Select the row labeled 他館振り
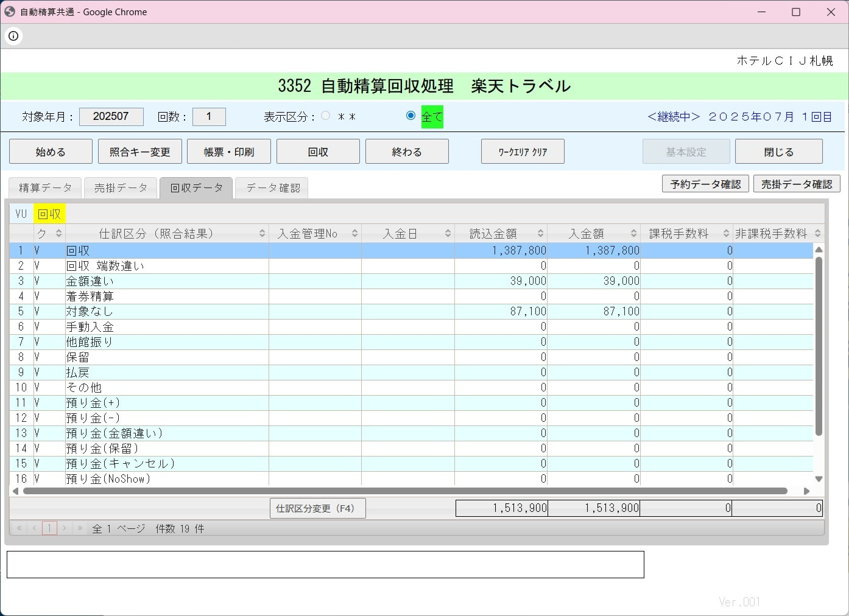849x616 pixels. point(411,342)
